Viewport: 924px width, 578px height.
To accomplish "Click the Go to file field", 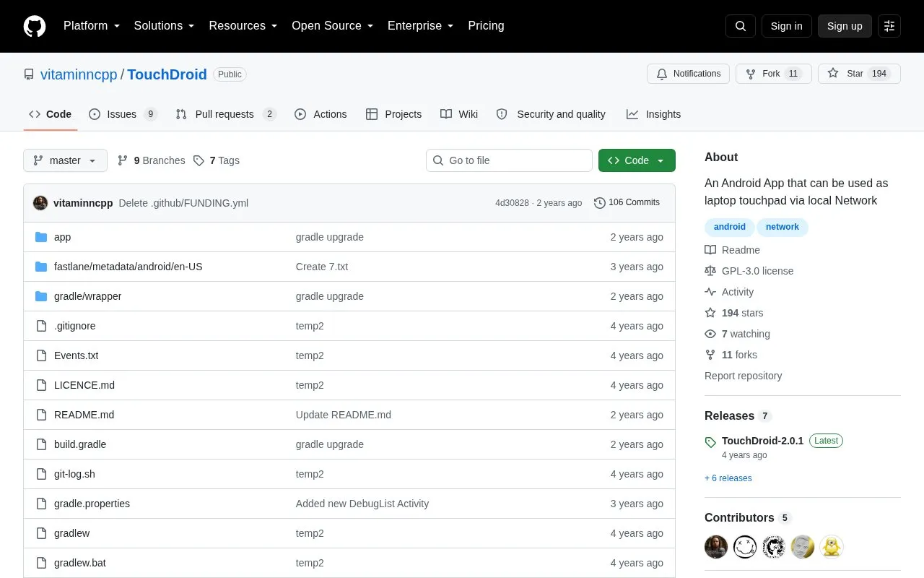I will pos(509,160).
